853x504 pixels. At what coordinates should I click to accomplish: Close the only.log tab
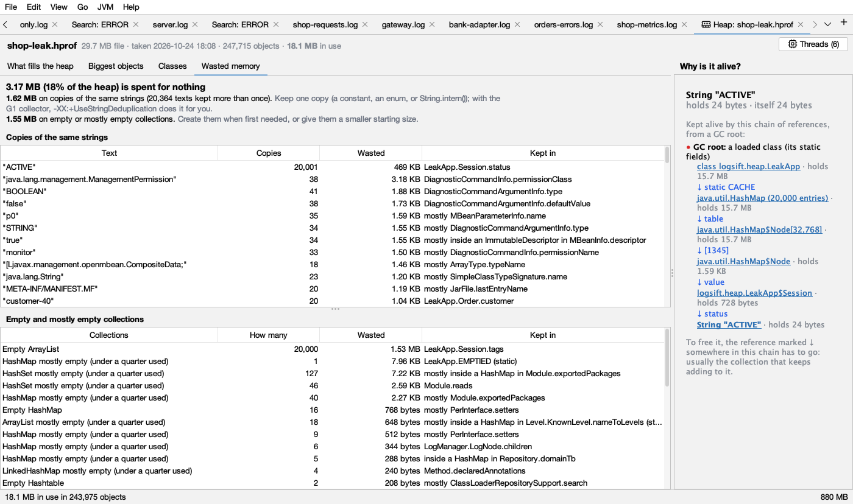55,25
